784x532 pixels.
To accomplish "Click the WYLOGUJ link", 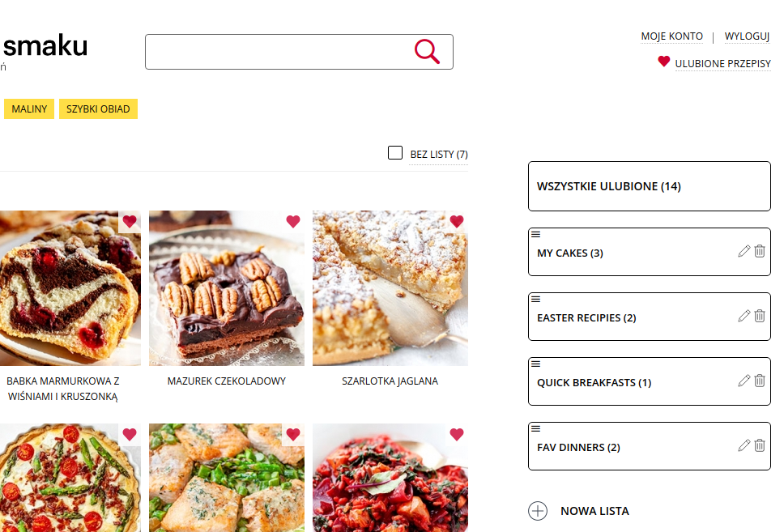I will pyautogui.click(x=747, y=36).
